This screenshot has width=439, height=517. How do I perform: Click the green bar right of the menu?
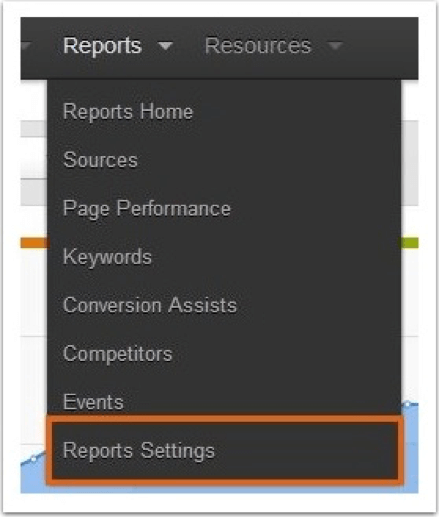pos(410,243)
